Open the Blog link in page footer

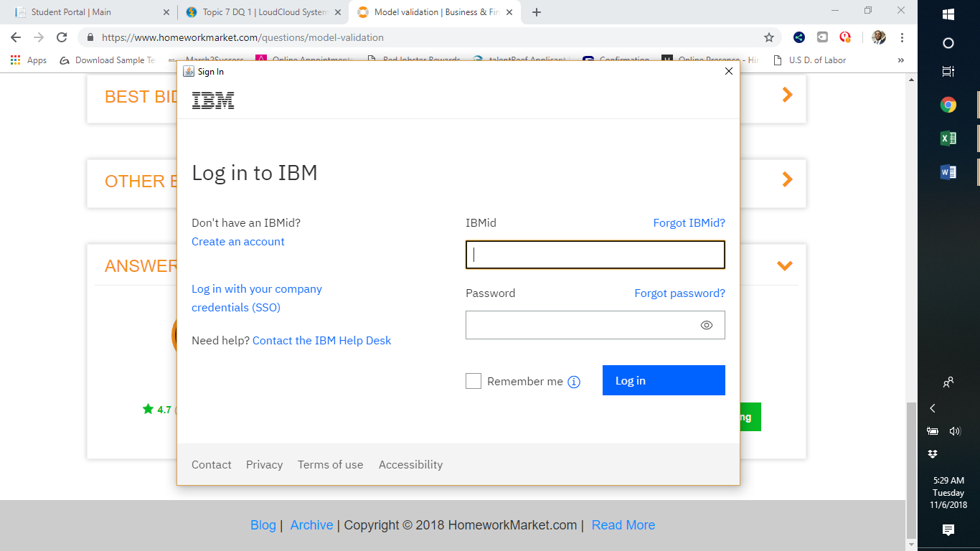263,525
